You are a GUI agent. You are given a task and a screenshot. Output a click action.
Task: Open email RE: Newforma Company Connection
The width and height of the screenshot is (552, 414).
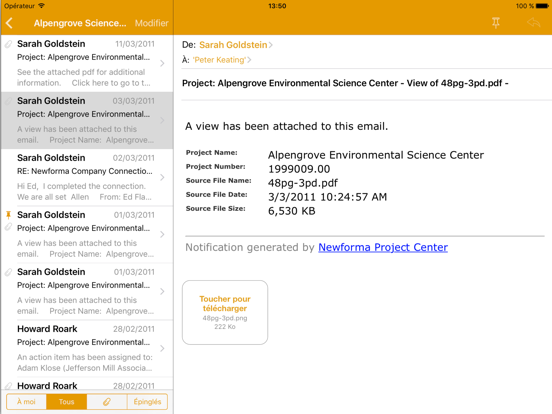pyautogui.click(x=87, y=177)
